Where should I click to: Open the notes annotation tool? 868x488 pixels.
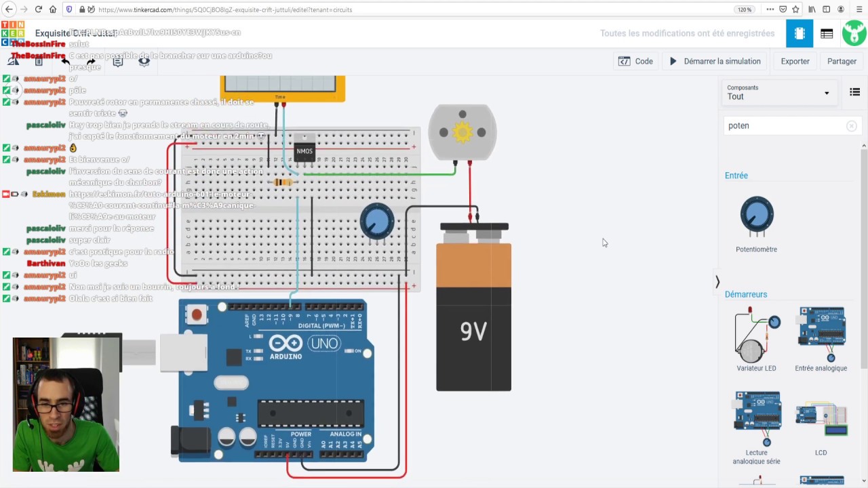pos(117,61)
